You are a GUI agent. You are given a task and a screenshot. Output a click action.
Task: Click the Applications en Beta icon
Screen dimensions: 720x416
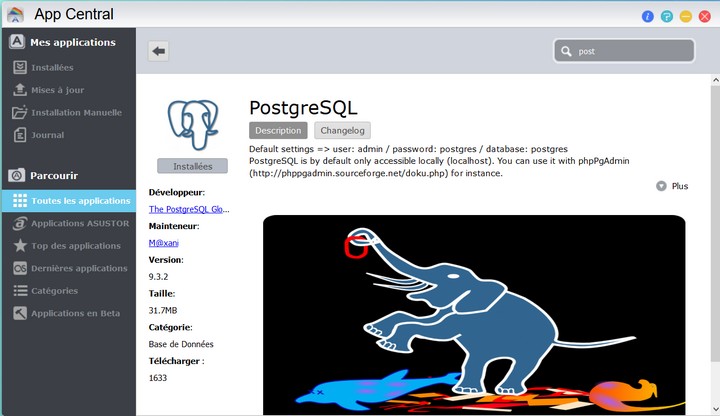click(x=20, y=313)
